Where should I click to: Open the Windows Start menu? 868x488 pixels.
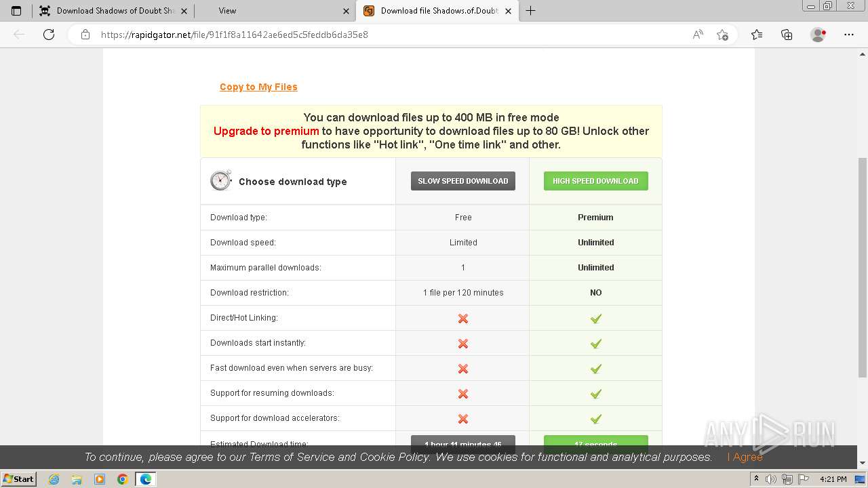coord(19,479)
